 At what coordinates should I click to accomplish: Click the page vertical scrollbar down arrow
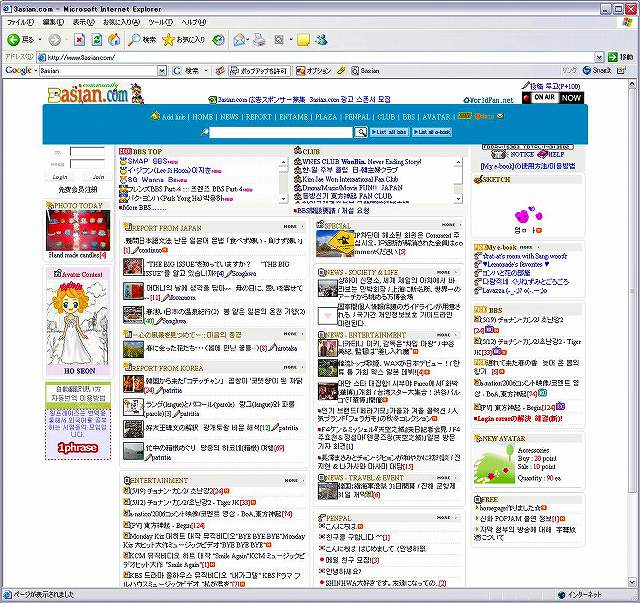click(x=632, y=583)
